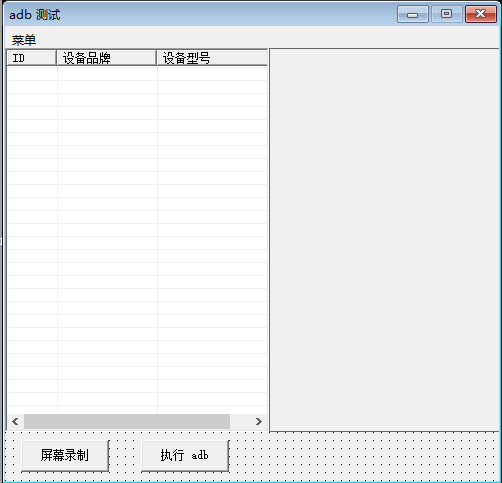Click the 设备型号 column header
502x483 pixels.
(212, 58)
